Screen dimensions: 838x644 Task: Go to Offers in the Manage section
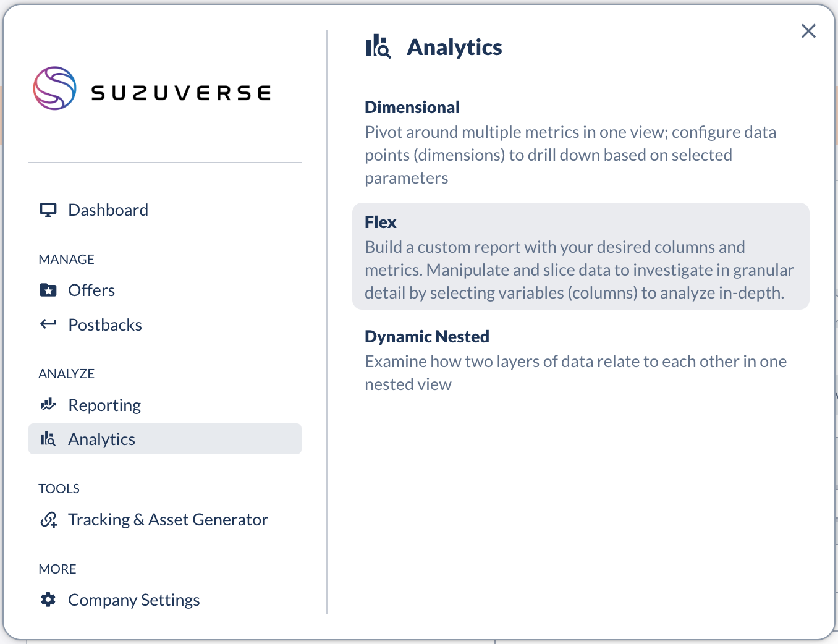(x=91, y=290)
